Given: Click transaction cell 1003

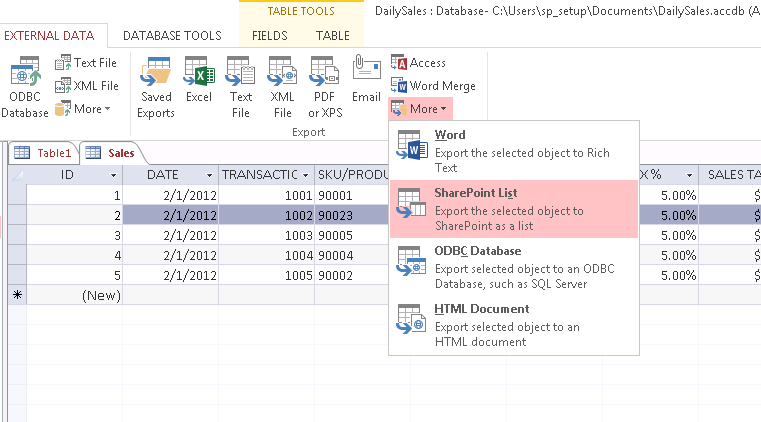Looking at the screenshot, I should [x=266, y=235].
